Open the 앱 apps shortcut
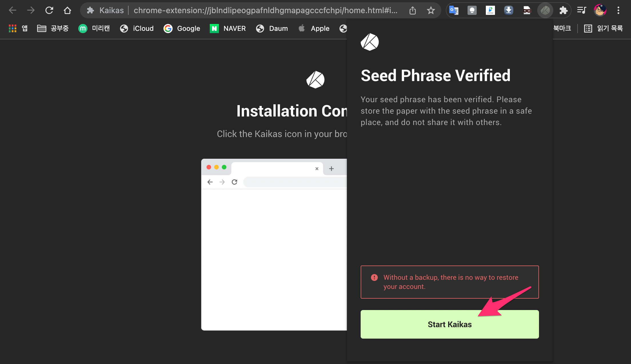The image size is (631, 364). tap(18, 28)
